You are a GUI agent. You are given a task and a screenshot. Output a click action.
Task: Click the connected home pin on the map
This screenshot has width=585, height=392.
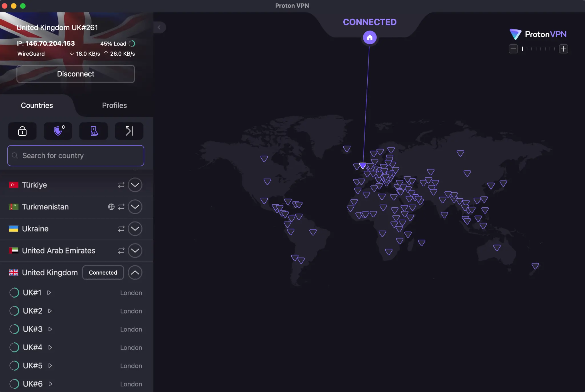click(x=369, y=37)
